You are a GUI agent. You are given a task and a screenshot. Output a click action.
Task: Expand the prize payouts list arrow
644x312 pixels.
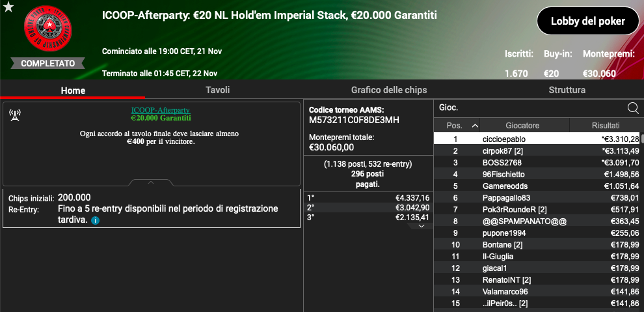click(421, 226)
